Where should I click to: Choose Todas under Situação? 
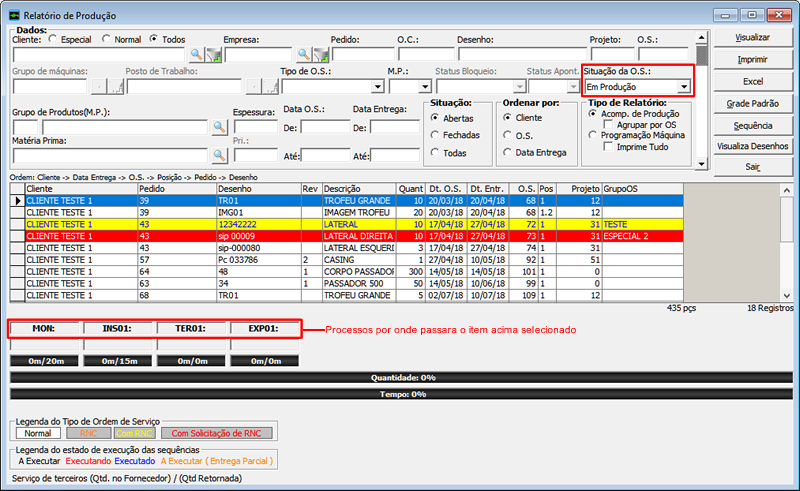(435, 152)
